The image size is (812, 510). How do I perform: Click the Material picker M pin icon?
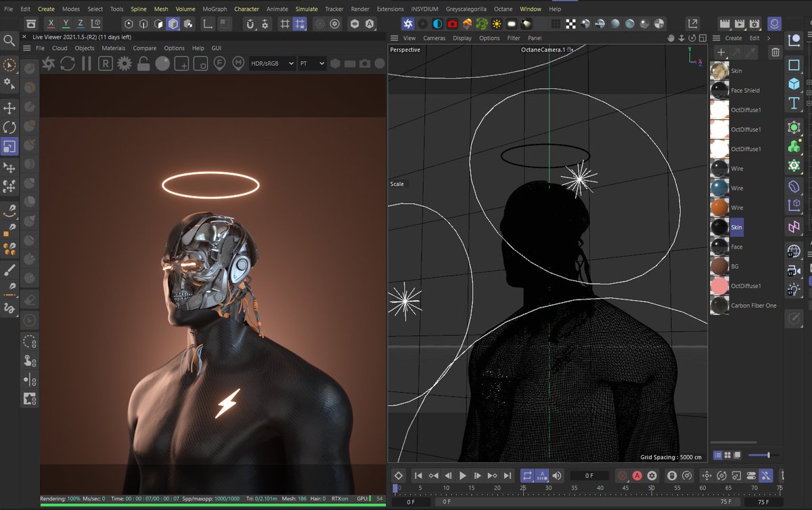tap(238, 64)
